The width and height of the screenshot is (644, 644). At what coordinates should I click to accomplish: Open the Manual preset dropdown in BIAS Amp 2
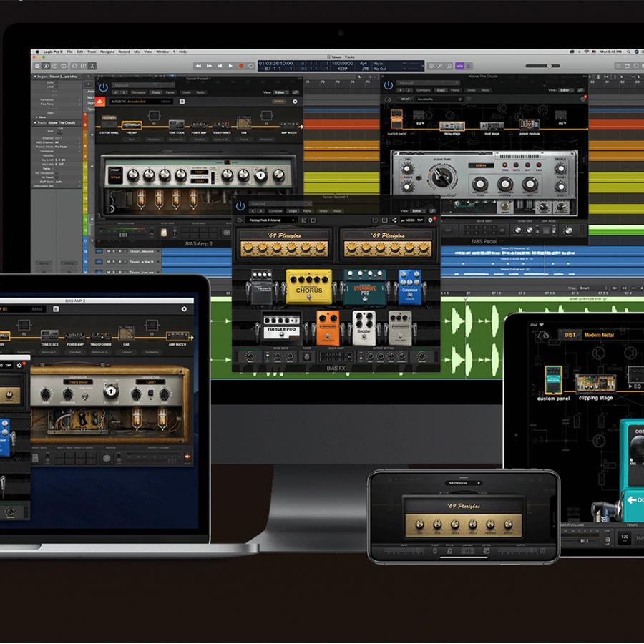[x=143, y=85]
